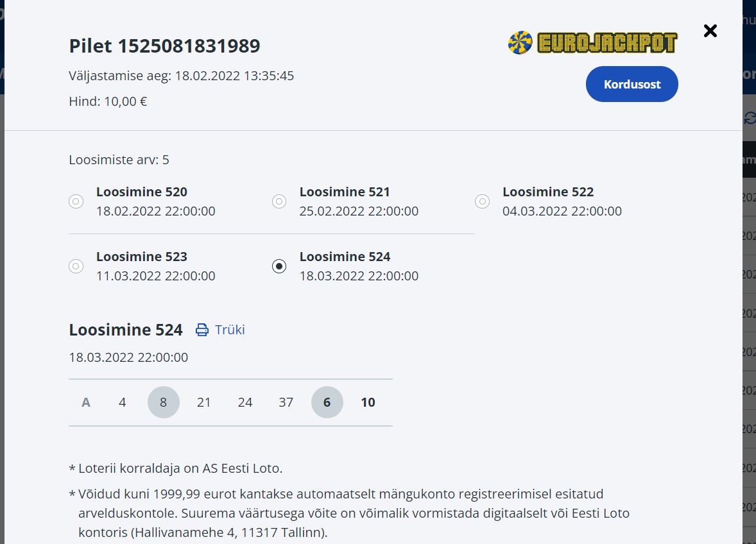This screenshot has height=544, width=756.
Task: Click the Hind 10,00 € price text
Action: pos(108,101)
